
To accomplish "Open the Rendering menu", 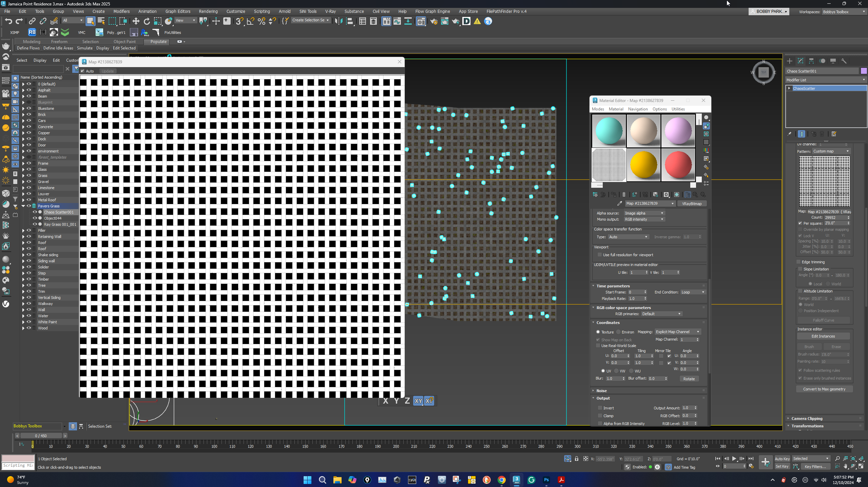I will coord(208,11).
